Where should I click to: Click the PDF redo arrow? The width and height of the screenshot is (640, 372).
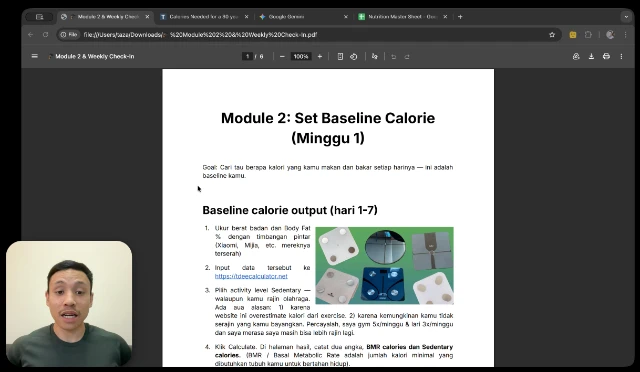pyautogui.click(x=407, y=57)
